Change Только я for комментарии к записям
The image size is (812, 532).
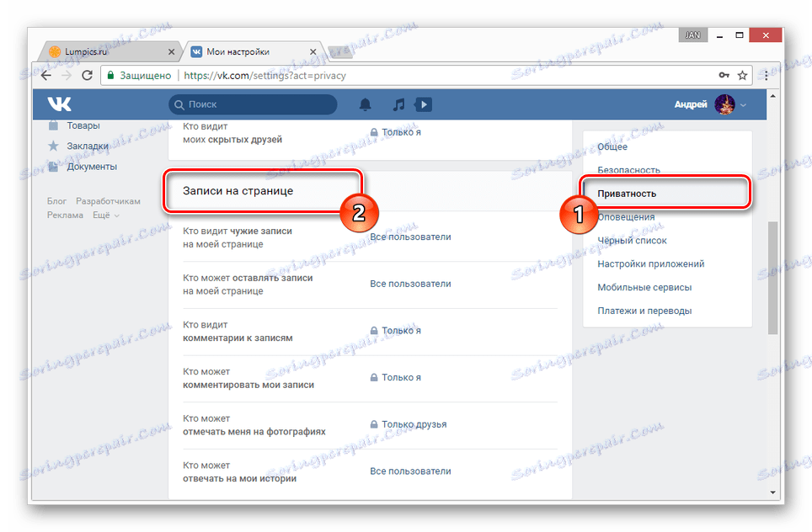coord(400,330)
